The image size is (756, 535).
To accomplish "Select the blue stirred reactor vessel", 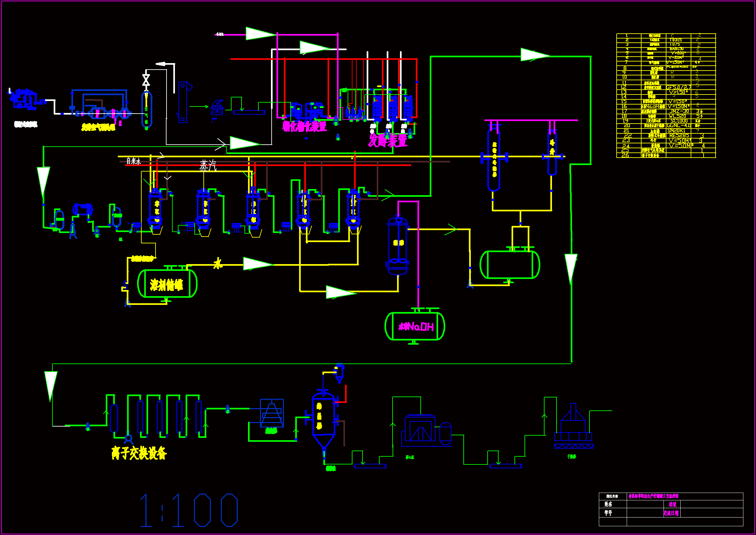I will click(x=398, y=246).
